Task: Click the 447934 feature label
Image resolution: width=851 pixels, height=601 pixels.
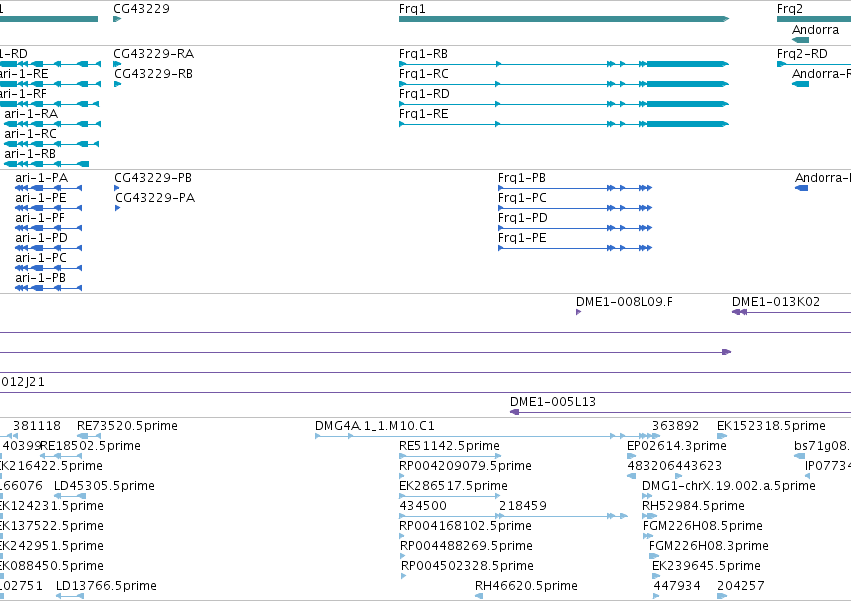Action: (677, 586)
